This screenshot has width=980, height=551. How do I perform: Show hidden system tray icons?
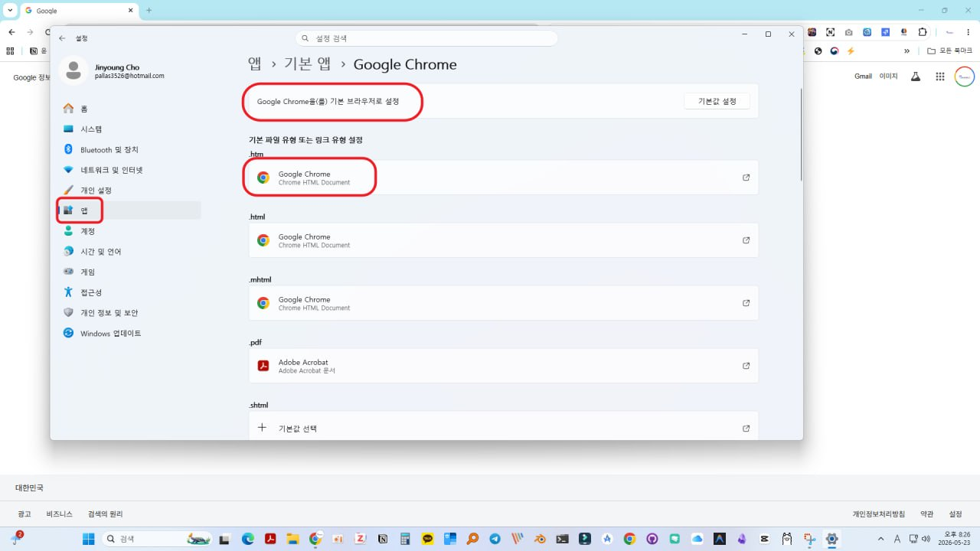[x=880, y=539]
